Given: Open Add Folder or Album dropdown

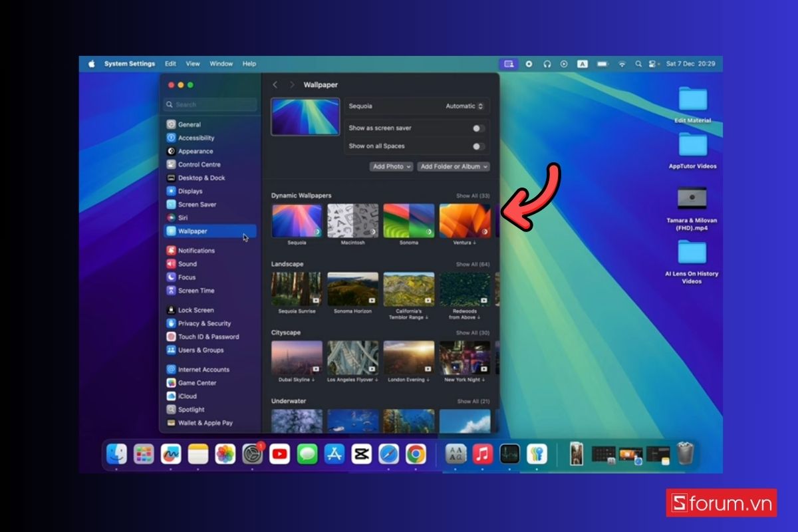Looking at the screenshot, I should (x=454, y=166).
